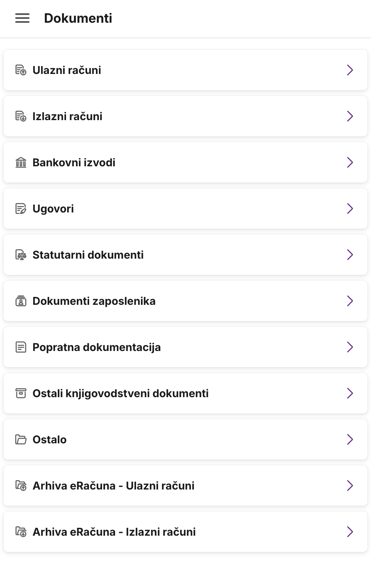371x588 pixels.
Task: Expand the Ulazni računi chevron arrow
Action: coord(349,70)
